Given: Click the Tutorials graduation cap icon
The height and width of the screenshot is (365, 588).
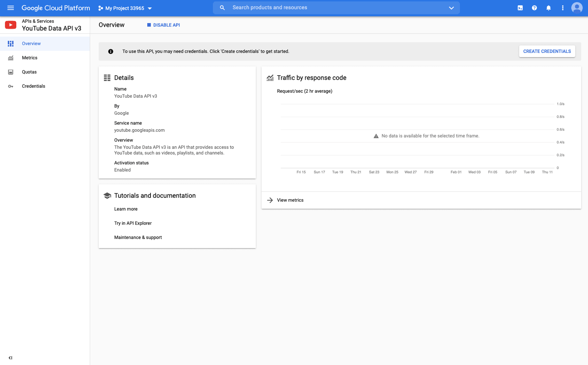Looking at the screenshot, I should (107, 195).
